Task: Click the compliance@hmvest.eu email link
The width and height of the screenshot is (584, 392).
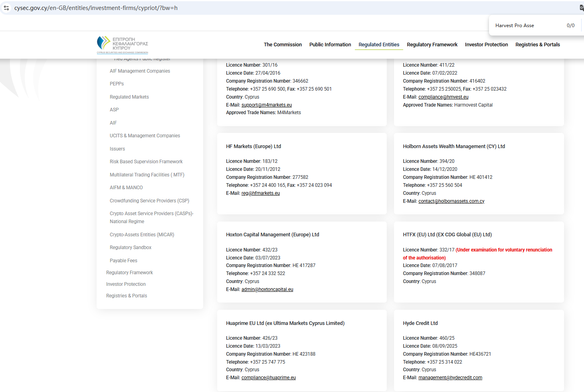Action: [443, 97]
